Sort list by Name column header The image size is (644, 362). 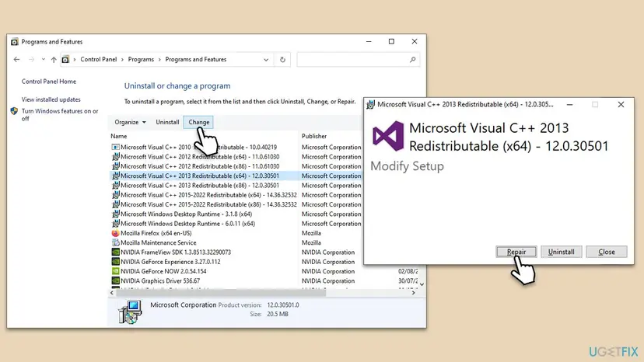pos(119,136)
